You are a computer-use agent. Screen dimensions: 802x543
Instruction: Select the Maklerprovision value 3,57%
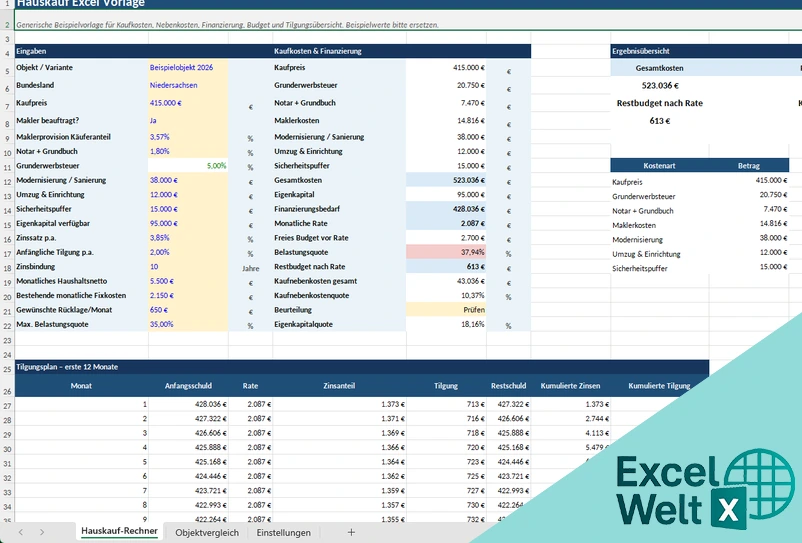coord(188,137)
